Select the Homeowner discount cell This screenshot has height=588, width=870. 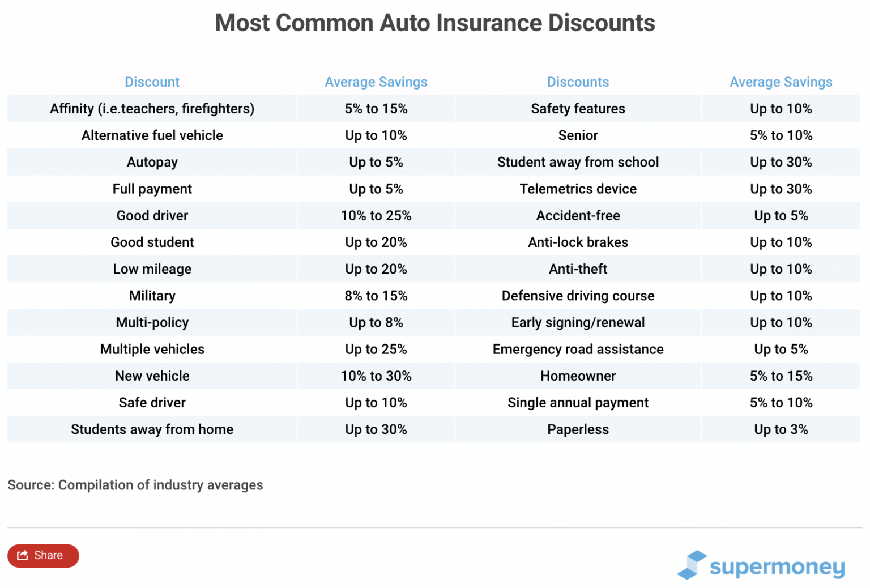pos(578,376)
